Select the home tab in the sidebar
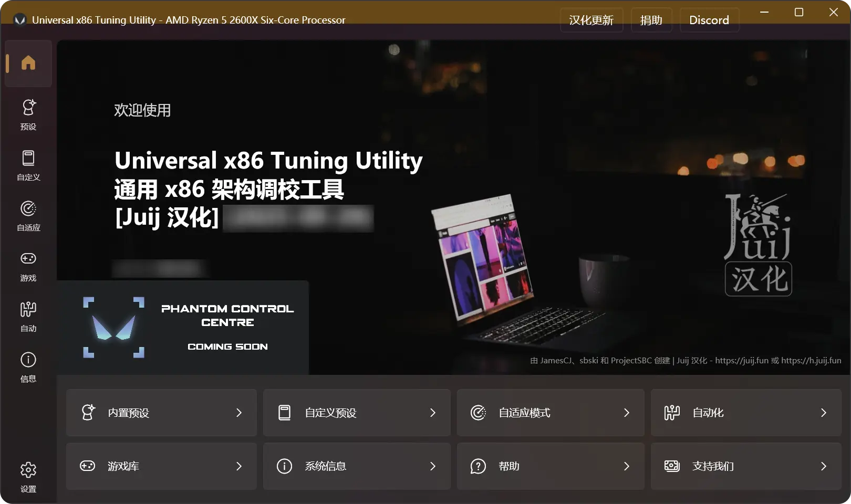Viewport: 851px width, 504px height. tap(28, 63)
